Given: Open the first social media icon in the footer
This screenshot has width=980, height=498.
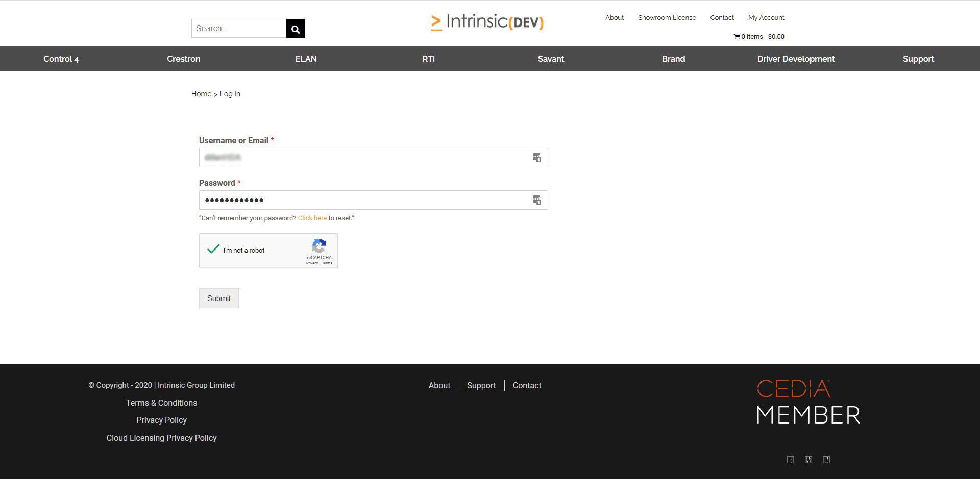Looking at the screenshot, I should point(790,460).
